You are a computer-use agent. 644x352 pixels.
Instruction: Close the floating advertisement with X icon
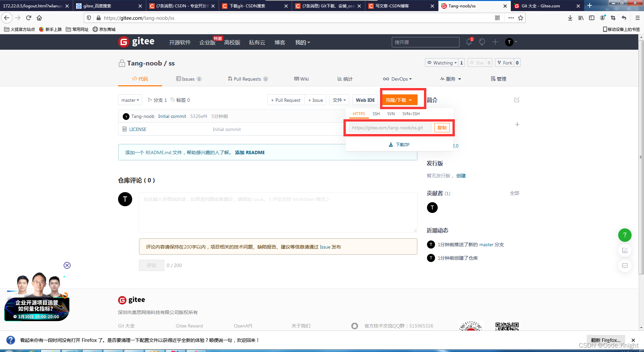(x=67, y=265)
